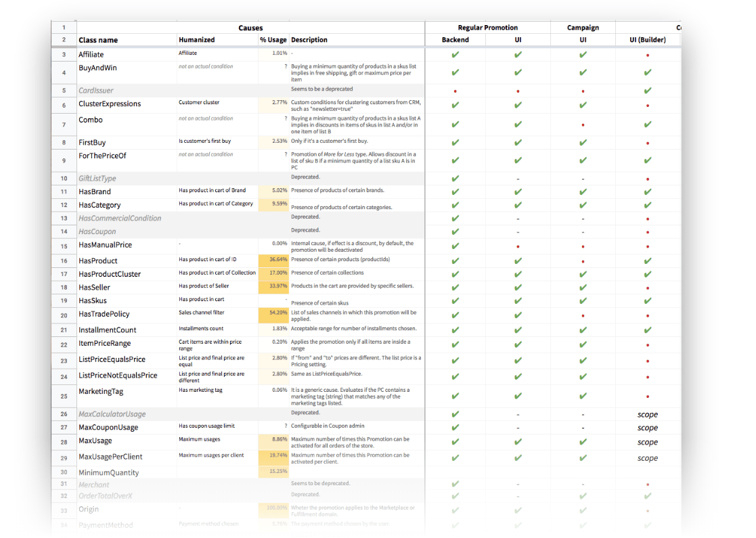
Task: Click the "Backend" column header
Action: pyautogui.click(x=455, y=40)
